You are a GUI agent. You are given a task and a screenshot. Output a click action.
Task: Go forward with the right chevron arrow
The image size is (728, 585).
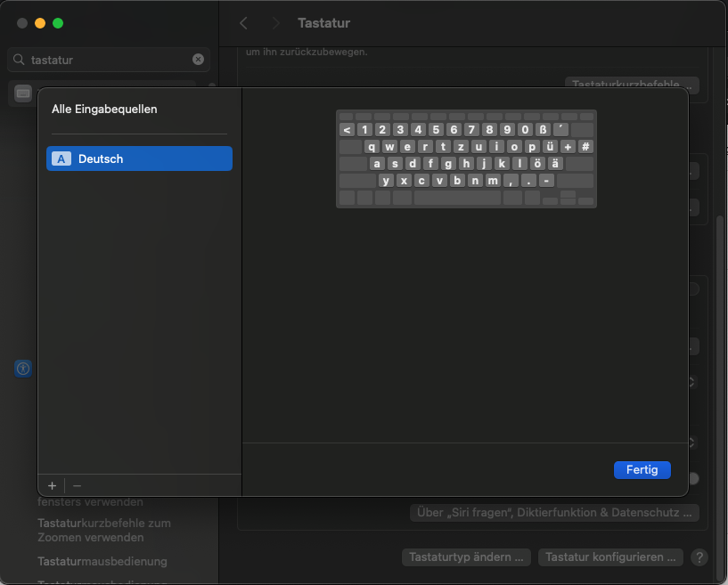coord(275,23)
